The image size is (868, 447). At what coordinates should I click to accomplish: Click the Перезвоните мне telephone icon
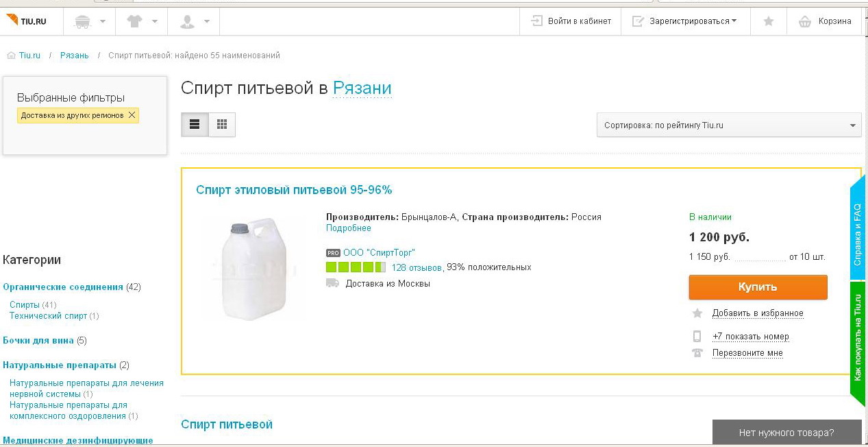697,353
